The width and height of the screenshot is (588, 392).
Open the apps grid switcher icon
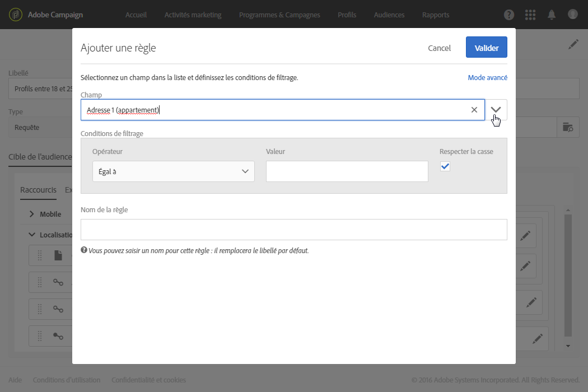(530, 15)
